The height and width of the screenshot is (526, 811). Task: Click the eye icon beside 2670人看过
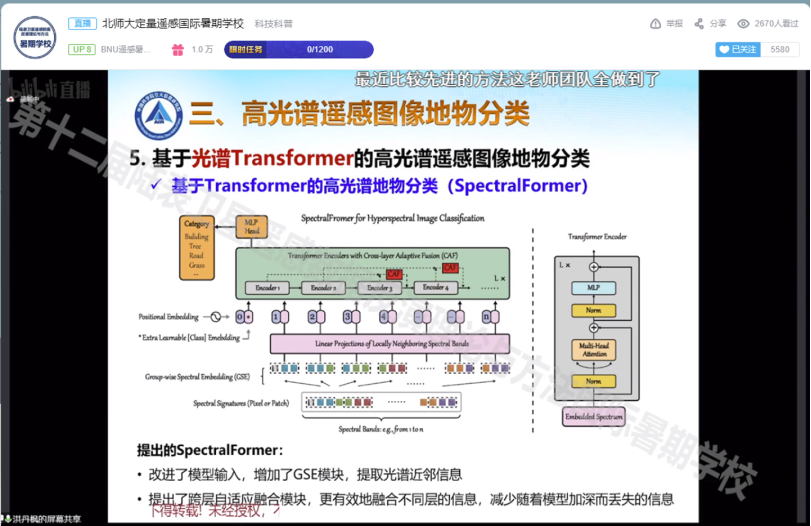click(743, 23)
